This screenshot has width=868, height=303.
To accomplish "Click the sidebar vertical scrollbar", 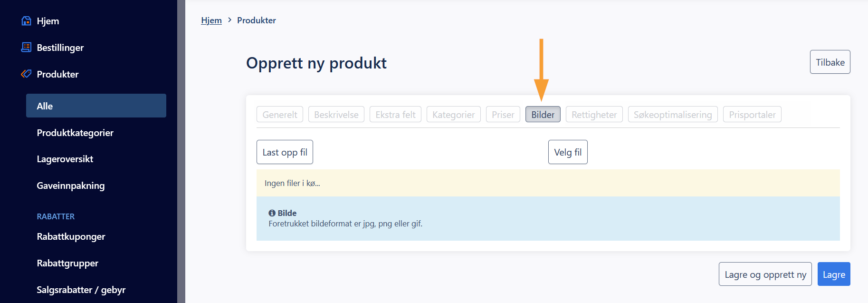I will click(x=181, y=151).
